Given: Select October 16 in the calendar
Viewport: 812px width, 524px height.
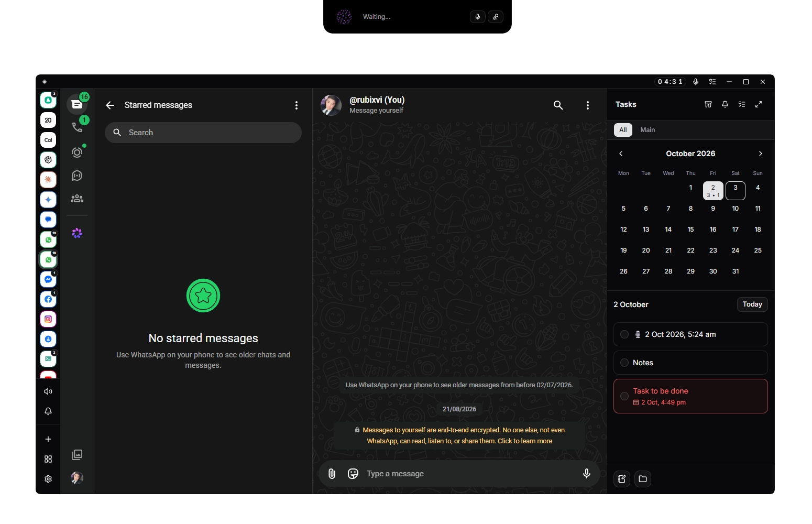Looking at the screenshot, I should (713, 230).
